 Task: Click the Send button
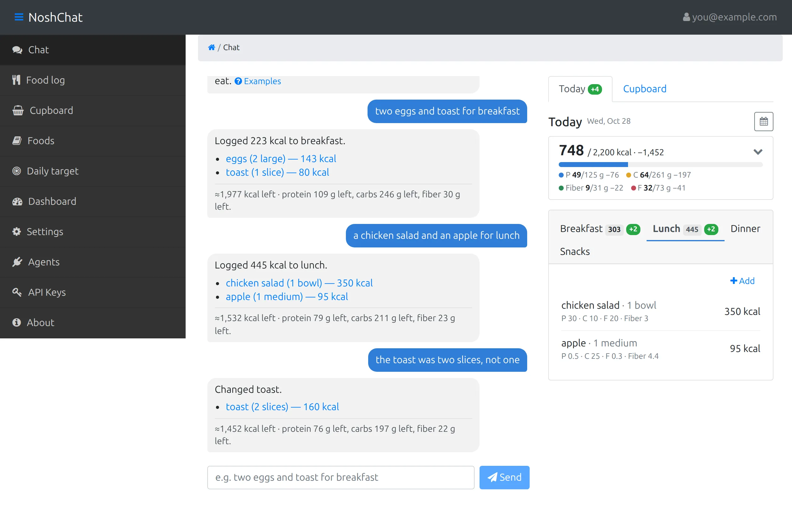click(x=504, y=477)
